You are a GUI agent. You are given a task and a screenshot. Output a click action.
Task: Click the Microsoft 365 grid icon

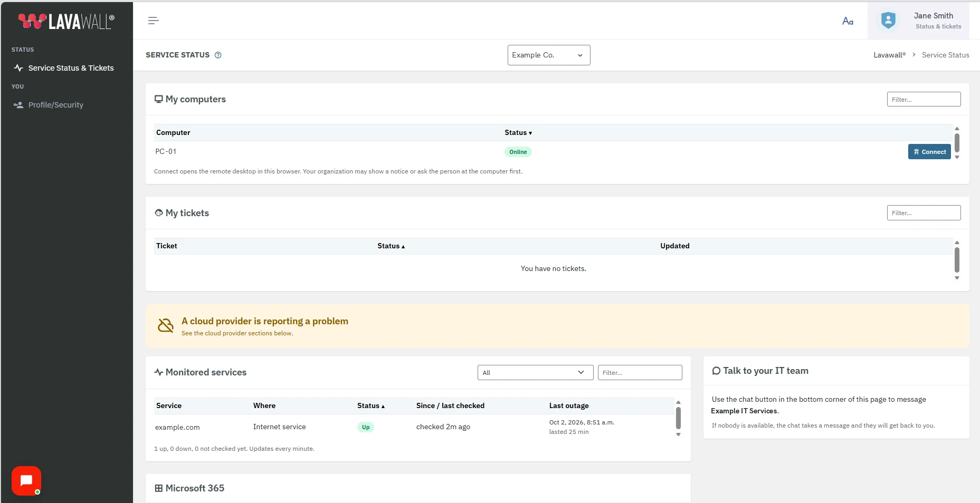pyautogui.click(x=158, y=488)
